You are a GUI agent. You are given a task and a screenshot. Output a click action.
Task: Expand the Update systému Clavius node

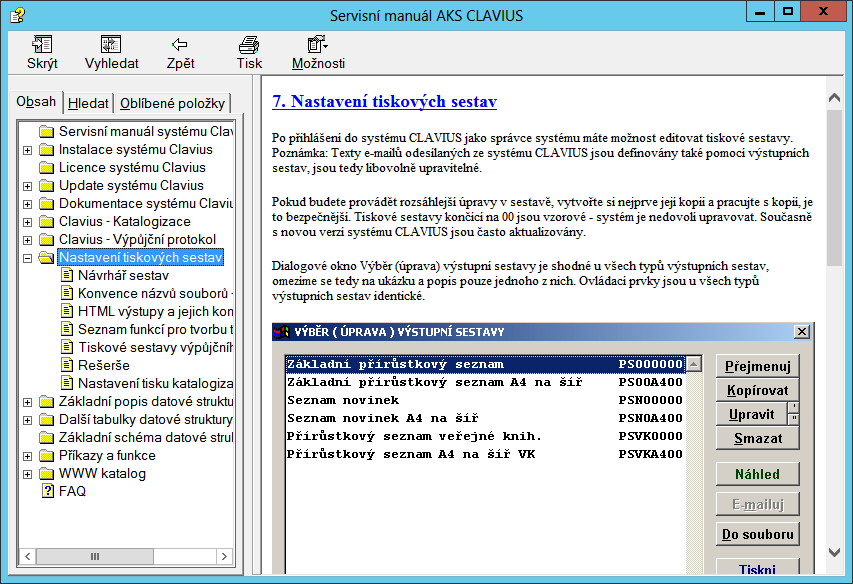(x=28, y=186)
